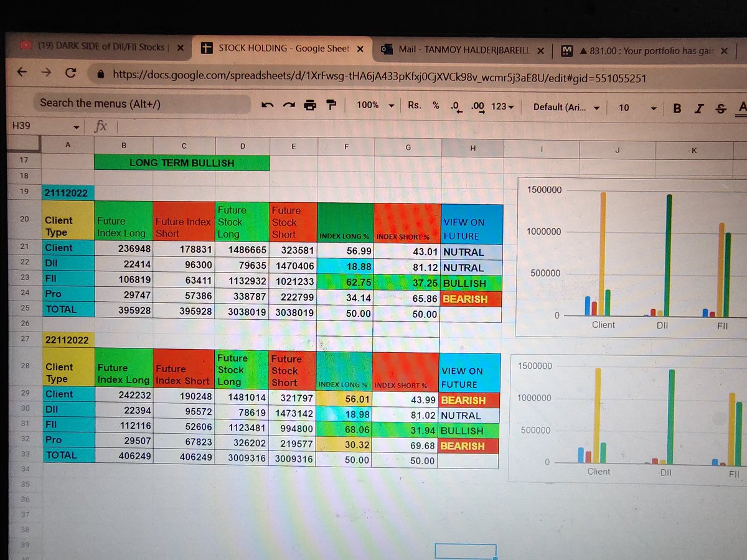
Task: Expand the name box dropdown next to H39
Action: tap(77, 127)
